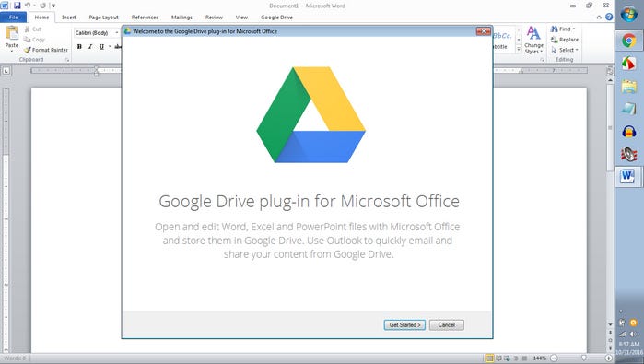Open the undo history dropdown arrow
Screen dimensions: 644x364
pos(34,6)
